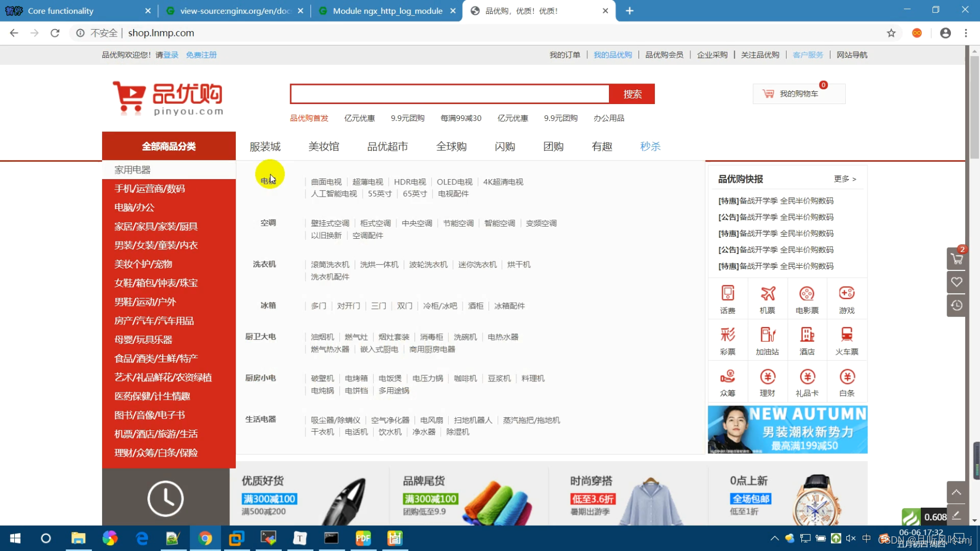Select the 话费 phone recharge icon

(x=728, y=298)
